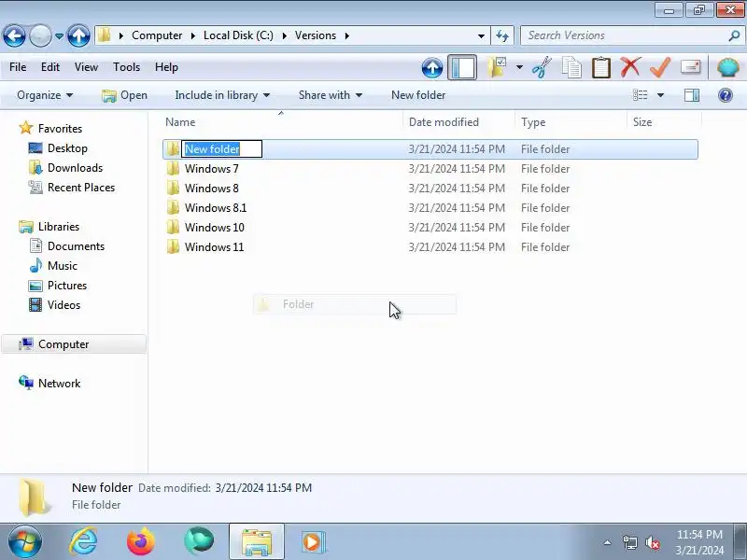Open the File menu
The image size is (747, 560).
point(18,67)
